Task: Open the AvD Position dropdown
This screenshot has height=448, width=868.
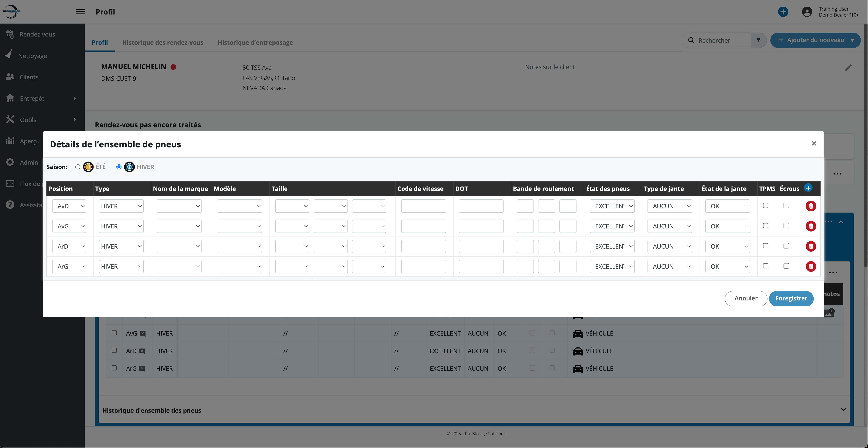Action: tap(69, 206)
